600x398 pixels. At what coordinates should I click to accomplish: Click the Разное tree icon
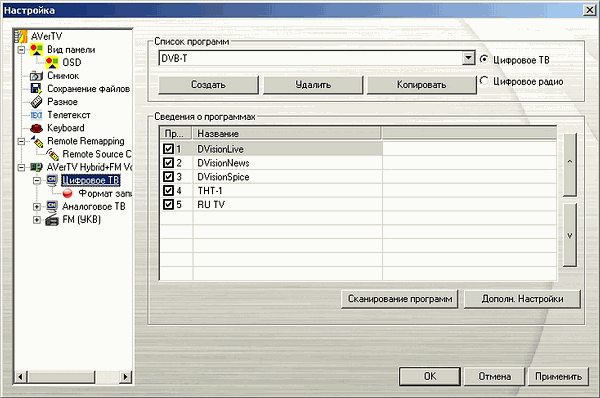36,102
